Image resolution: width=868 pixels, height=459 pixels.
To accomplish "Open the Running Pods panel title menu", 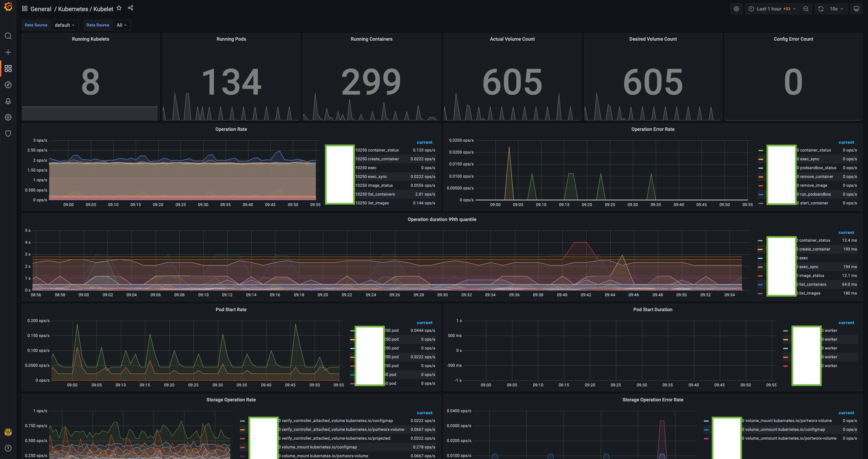I will 231,39.
